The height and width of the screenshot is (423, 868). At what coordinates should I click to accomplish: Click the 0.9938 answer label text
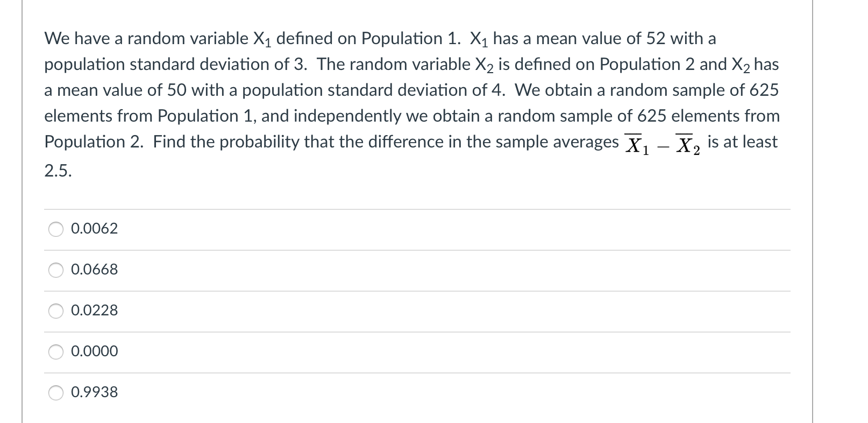94,392
